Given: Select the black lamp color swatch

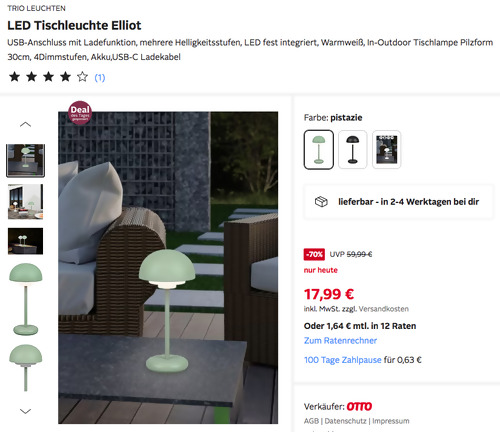Looking at the screenshot, I should (353, 149).
